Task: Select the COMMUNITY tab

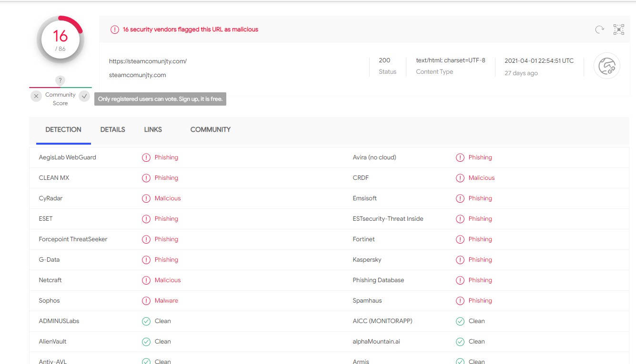Action: coord(210,129)
